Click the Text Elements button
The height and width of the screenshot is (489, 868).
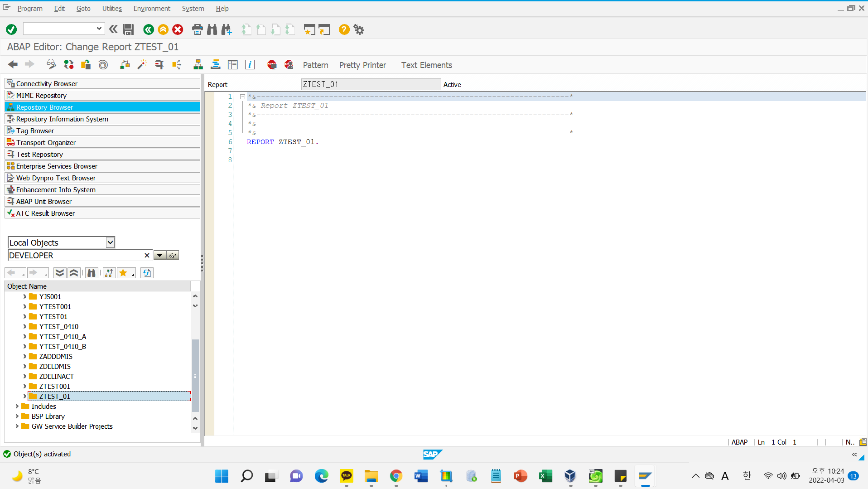coord(426,65)
